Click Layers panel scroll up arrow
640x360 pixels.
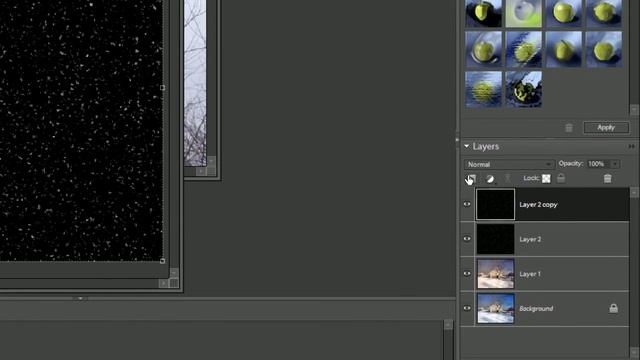point(633,192)
